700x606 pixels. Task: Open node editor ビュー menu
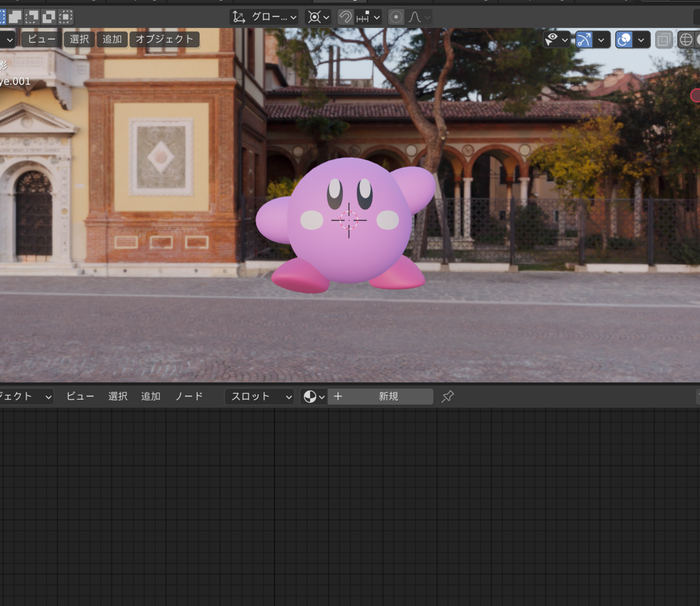(80, 397)
